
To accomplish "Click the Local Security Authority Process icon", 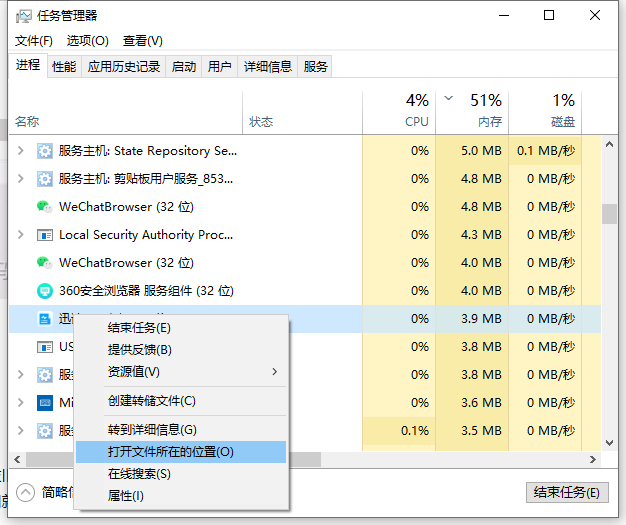I will (45, 235).
